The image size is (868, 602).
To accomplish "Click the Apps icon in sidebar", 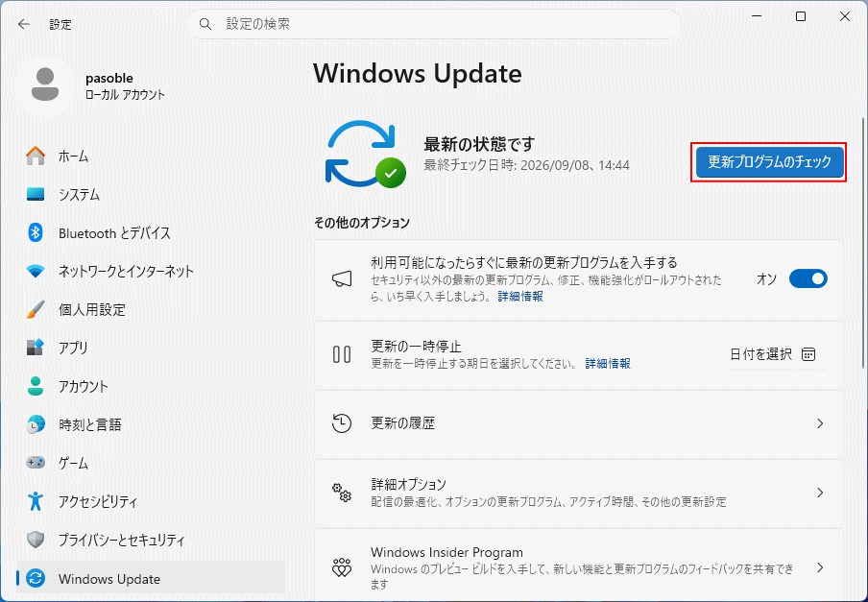I will [36, 348].
